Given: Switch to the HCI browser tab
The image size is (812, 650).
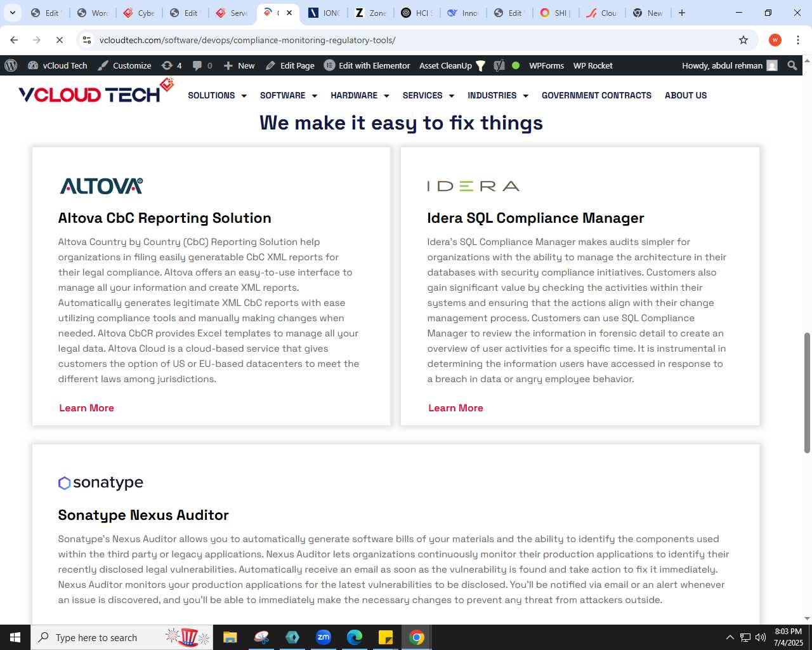Looking at the screenshot, I should coord(417,13).
